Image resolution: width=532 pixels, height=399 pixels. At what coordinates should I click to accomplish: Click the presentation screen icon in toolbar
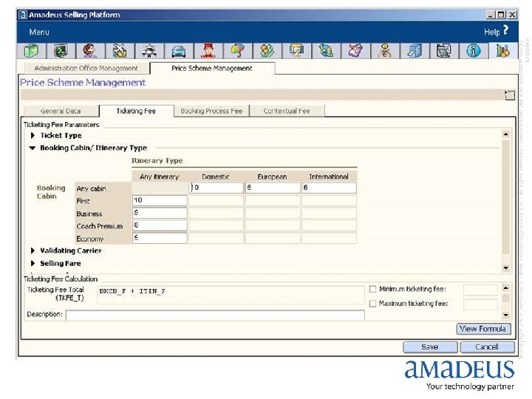pos(296,51)
